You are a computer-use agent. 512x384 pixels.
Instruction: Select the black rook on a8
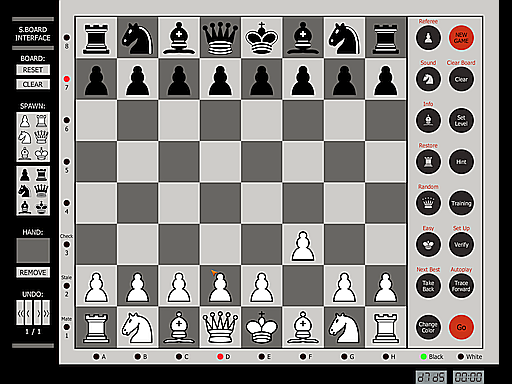tap(96, 38)
